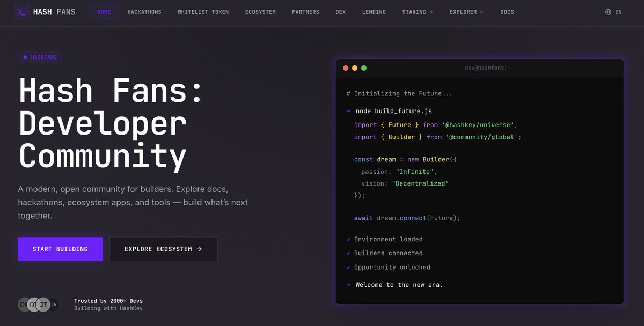Click the 'await dream.connect(Future);' line

[407, 218]
